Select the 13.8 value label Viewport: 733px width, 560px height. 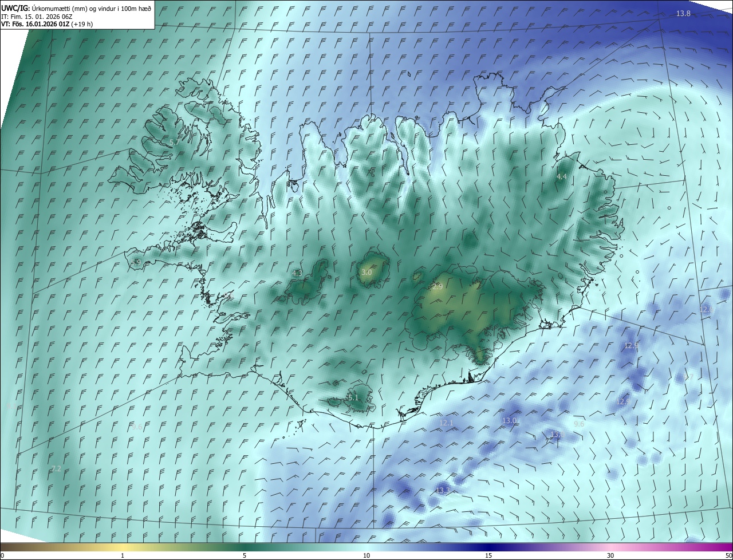(x=683, y=13)
